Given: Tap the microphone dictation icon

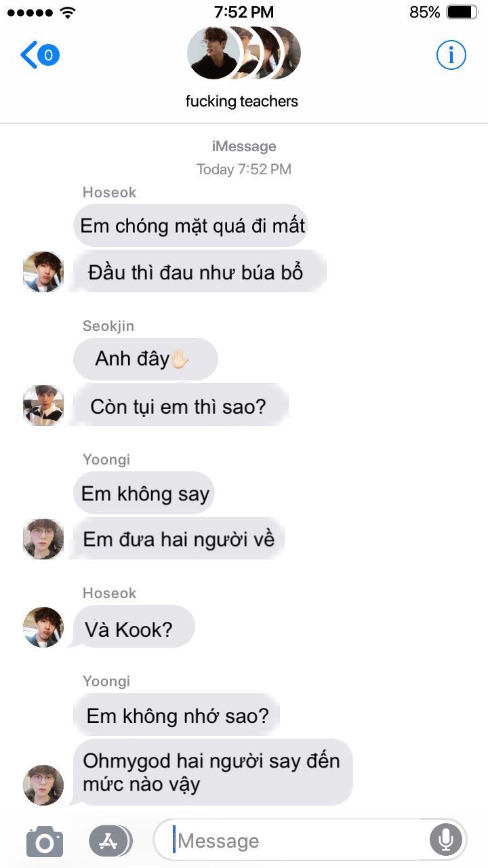Looking at the screenshot, I should coord(445,840).
